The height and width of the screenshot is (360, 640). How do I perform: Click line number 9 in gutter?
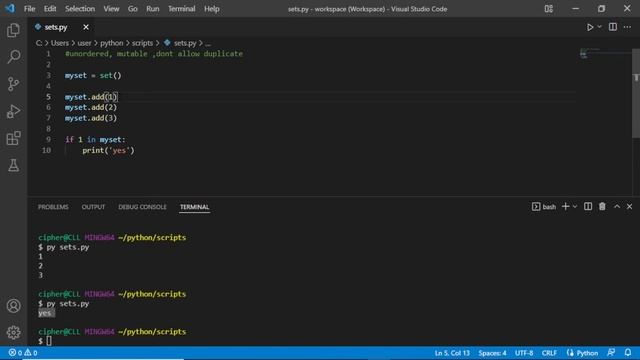click(48, 140)
